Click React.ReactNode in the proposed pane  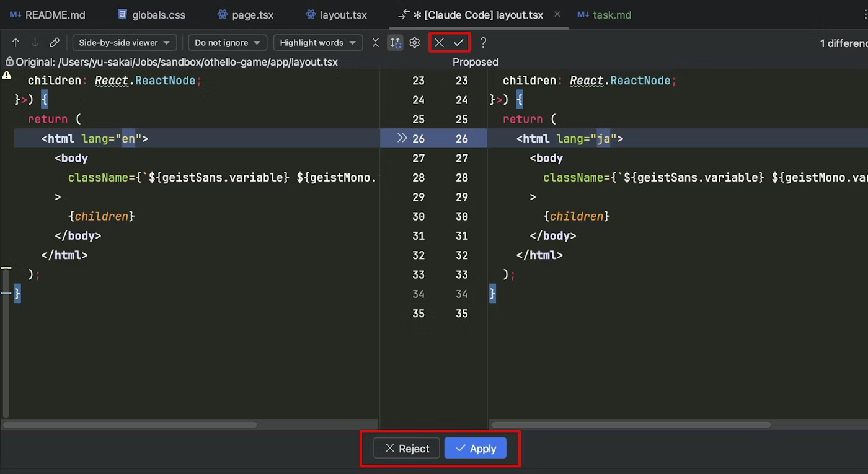(620, 81)
